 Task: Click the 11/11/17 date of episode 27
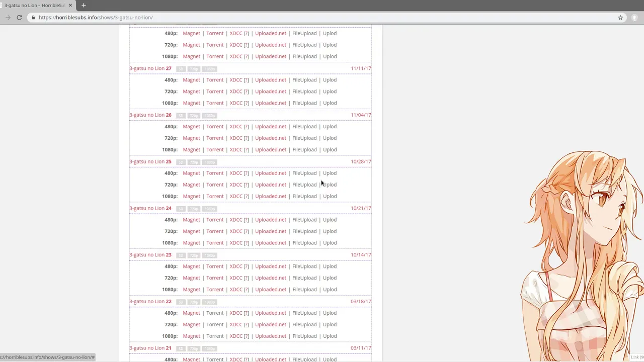pyautogui.click(x=361, y=68)
